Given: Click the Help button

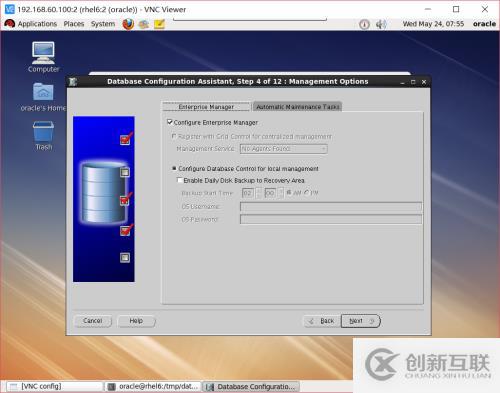Looking at the screenshot, I should pos(136,321).
